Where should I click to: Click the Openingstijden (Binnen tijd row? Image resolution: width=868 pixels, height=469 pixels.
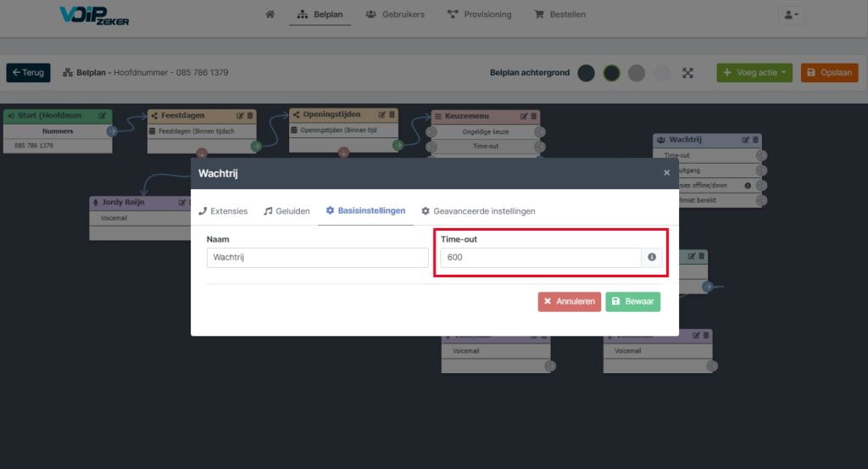coord(343,130)
